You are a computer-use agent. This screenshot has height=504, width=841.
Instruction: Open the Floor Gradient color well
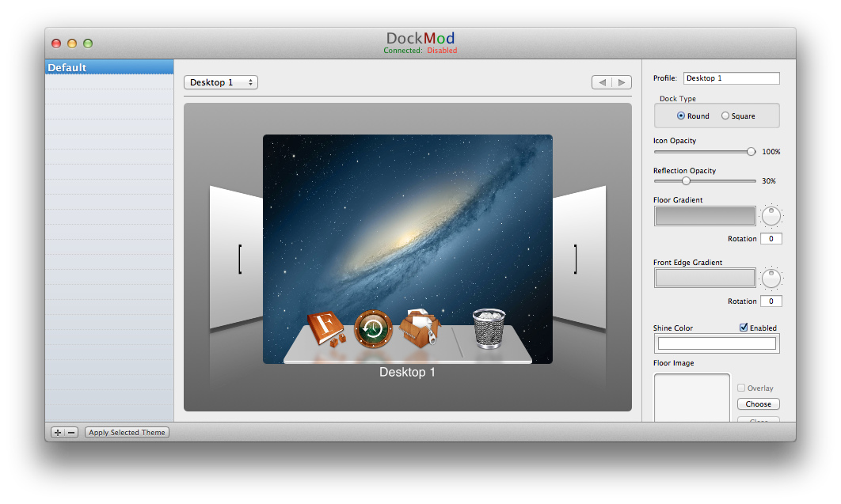(705, 216)
